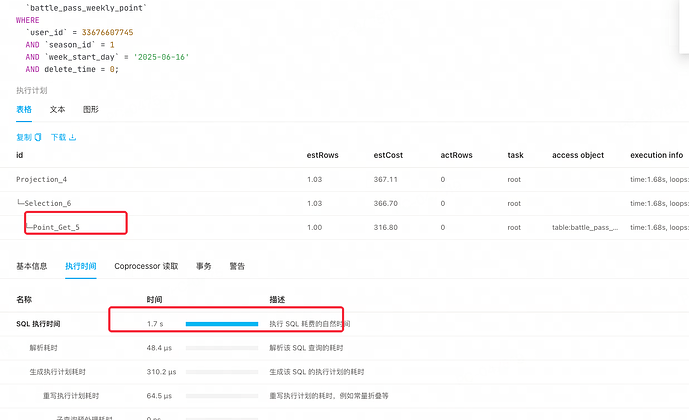The width and height of the screenshot is (689, 420).
Task: Click the access object column header
Action: click(x=578, y=155)
